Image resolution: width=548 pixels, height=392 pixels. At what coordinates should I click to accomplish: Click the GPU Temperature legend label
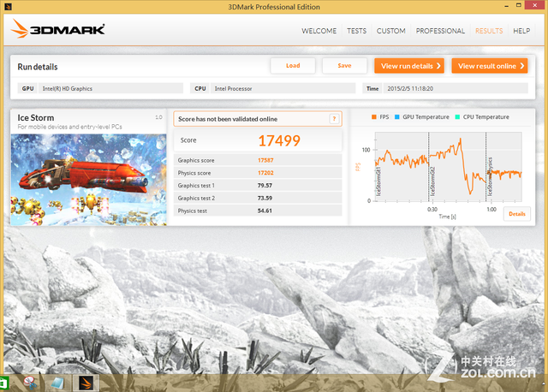[426, 117]
